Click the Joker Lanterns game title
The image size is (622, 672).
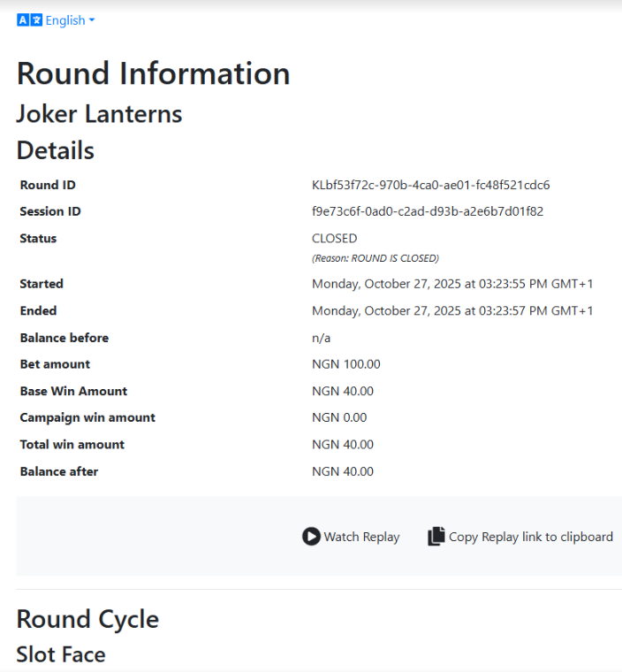point(99,114)
